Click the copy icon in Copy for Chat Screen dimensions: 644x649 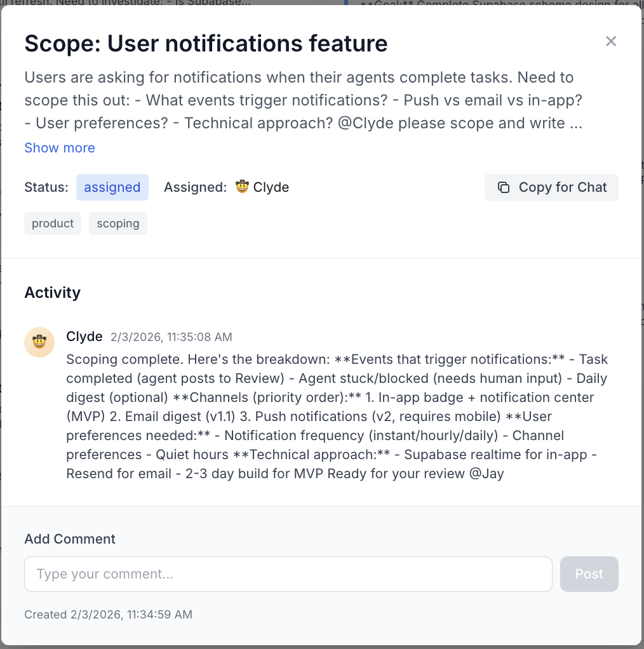coord(504,187)
